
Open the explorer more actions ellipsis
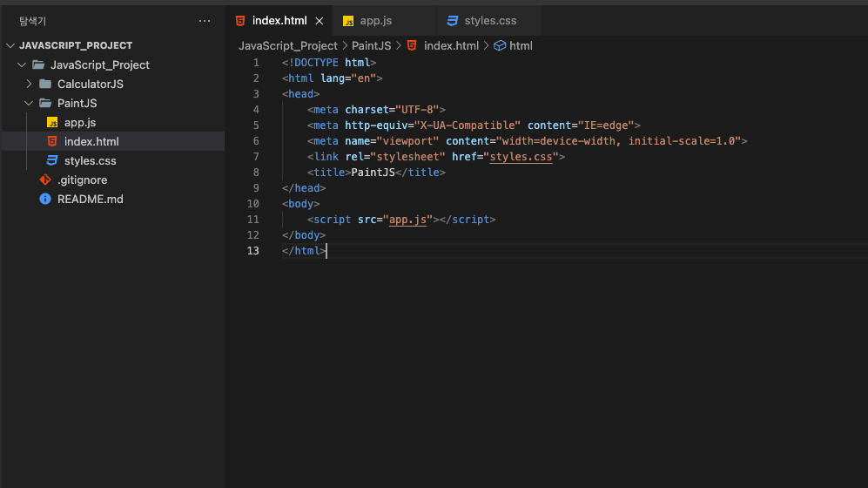click(x=205, y=21)
